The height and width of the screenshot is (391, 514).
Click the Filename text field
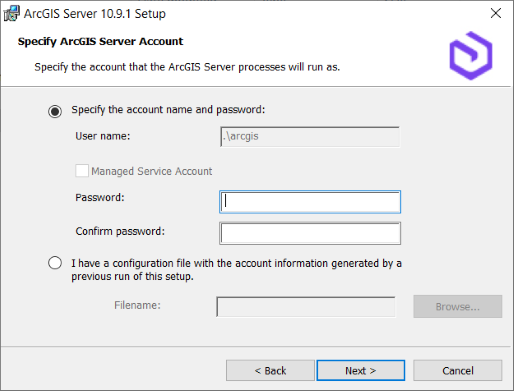[306, 307]
